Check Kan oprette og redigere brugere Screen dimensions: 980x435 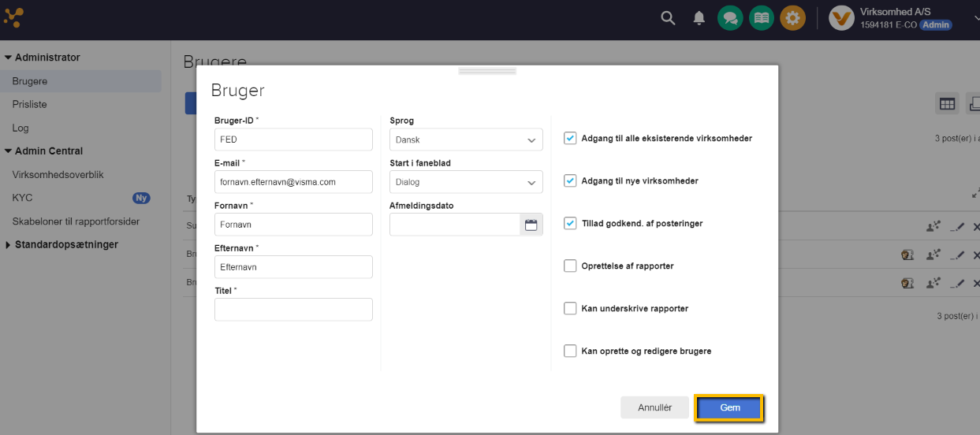pyautogui.click(x=570, y=351)
